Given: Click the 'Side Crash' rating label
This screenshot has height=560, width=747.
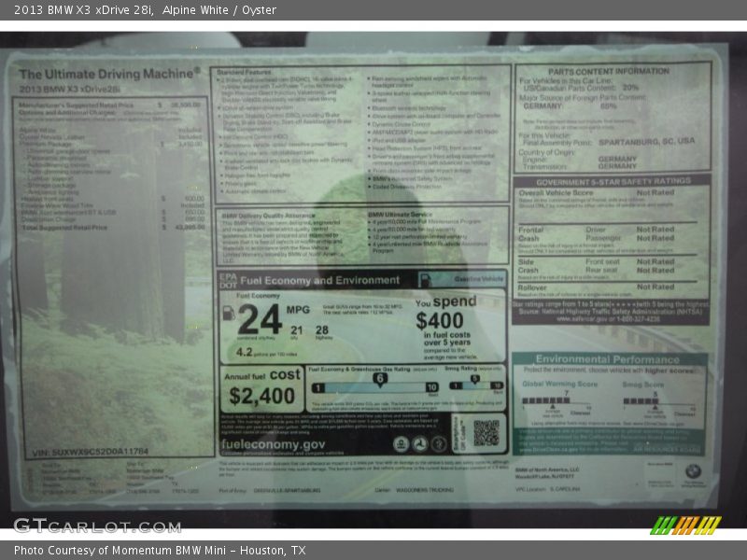Looking at the screenshot, I should [528, 266].
